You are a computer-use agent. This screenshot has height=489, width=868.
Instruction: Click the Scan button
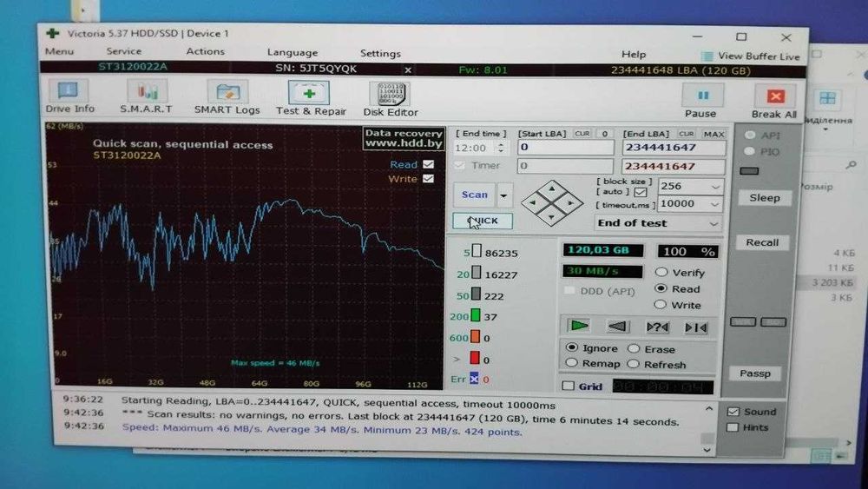475,195
